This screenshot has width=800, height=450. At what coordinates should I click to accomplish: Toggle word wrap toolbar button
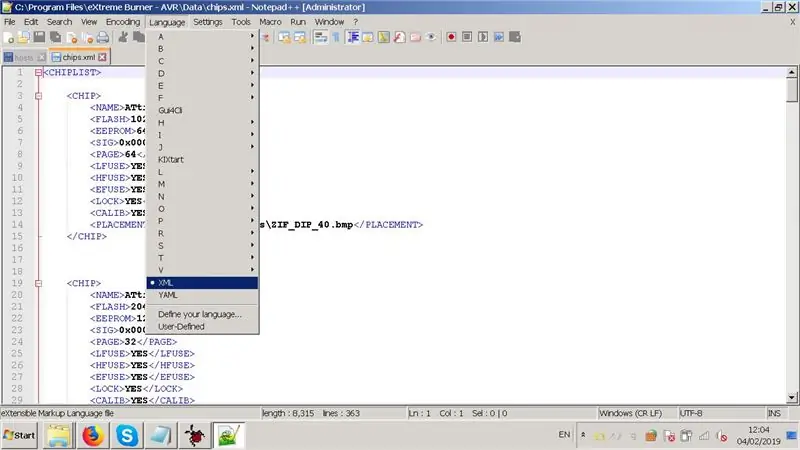(x=320, y=37)
